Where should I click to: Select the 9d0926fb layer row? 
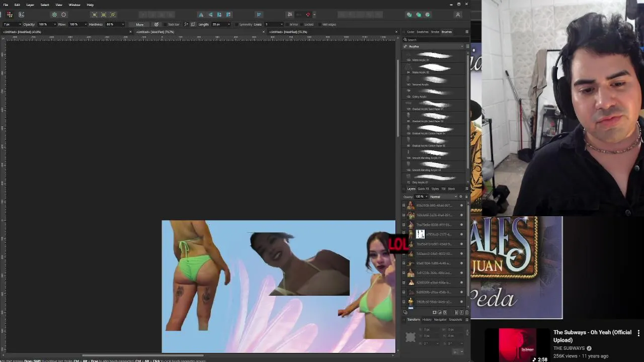click(433, 292)
